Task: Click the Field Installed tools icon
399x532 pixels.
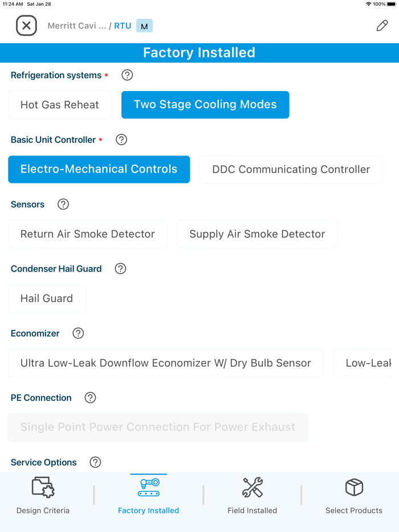Action: pos(253,488)
